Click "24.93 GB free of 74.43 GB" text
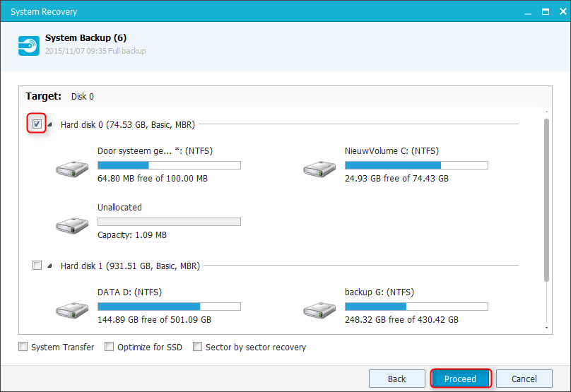The height and width of the screenshot is (392, 571). pos(396,179)
